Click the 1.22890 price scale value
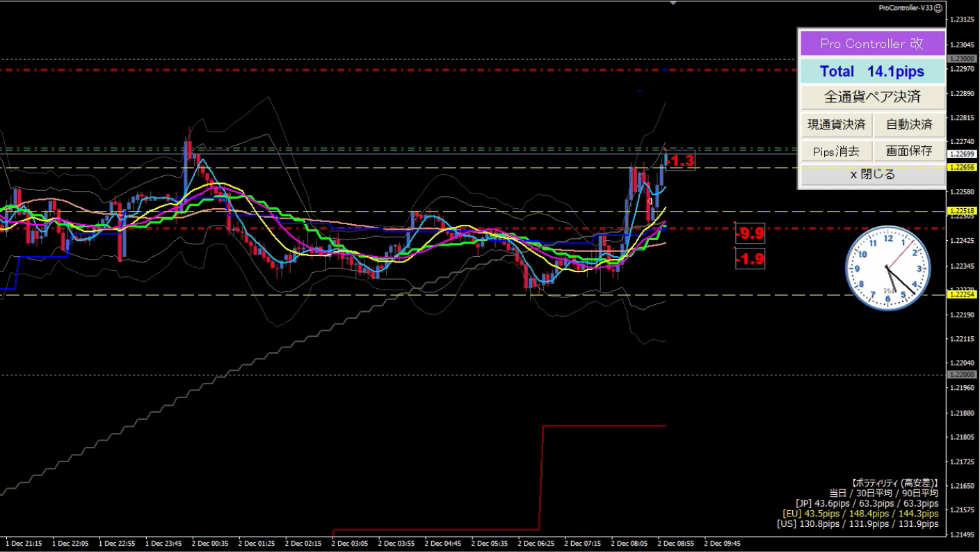 pos(962,93)
